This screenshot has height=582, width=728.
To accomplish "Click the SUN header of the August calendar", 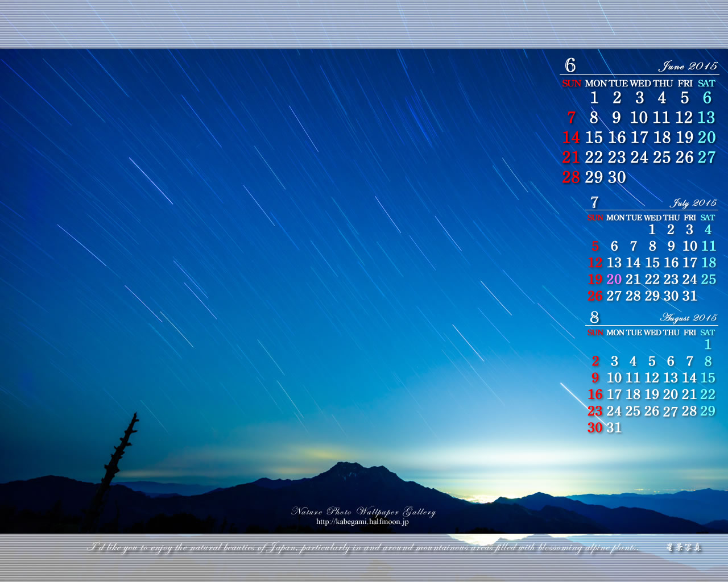I will 595,332.
